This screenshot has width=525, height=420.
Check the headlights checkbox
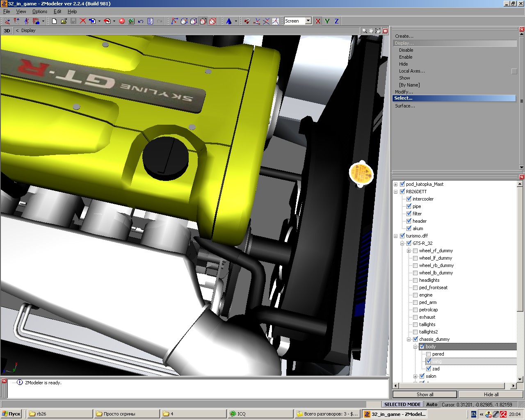point(415,280)
